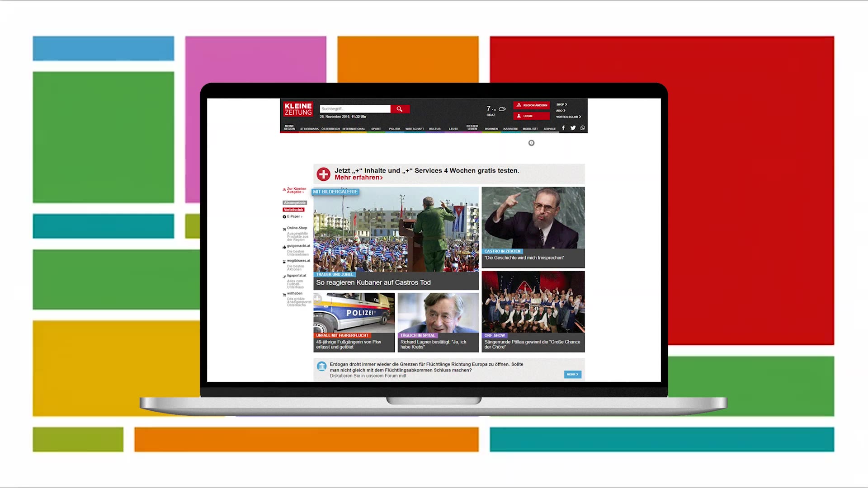Open the Twitter bird icon

pyautogui.click(x=573, y=128)
